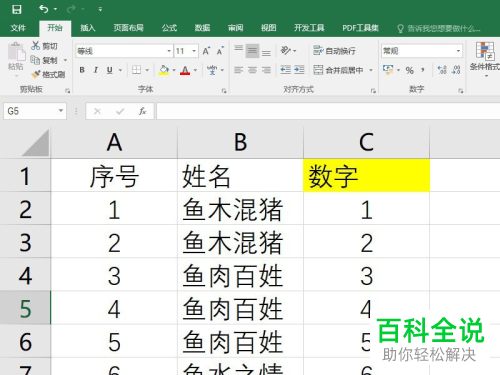Open alignment settings dialog launcher
Viewport: 500px width, 375px height.
point(373,91)
